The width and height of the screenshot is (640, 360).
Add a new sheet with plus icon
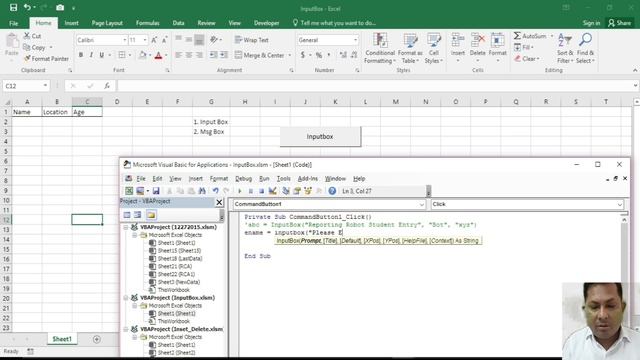pyautogui.click(x=97, y=339)
